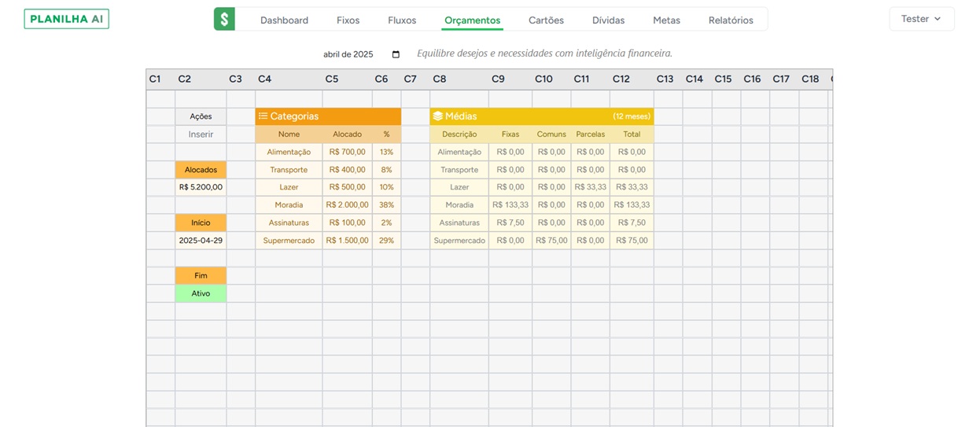Click the Descrição column header in Médias
This screenshot has width=980, height=427.
pyautogui.click(x=459, y=134)
